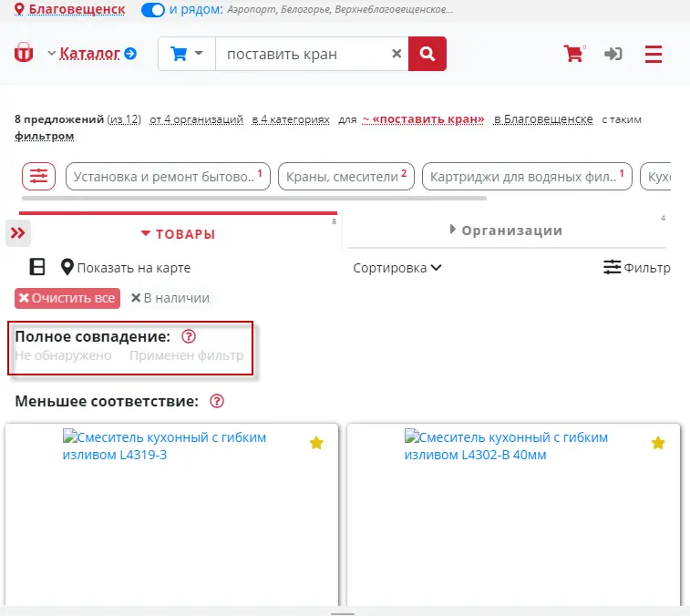This screenshot has height=616, width=690.
Task: Click the Благовещенск city link
Action: (77, 9)
